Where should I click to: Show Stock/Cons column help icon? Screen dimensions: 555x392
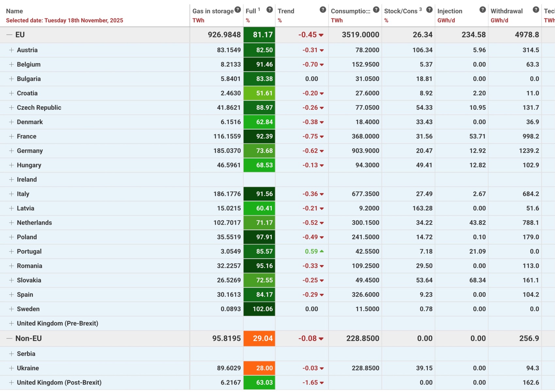(429, 10)
